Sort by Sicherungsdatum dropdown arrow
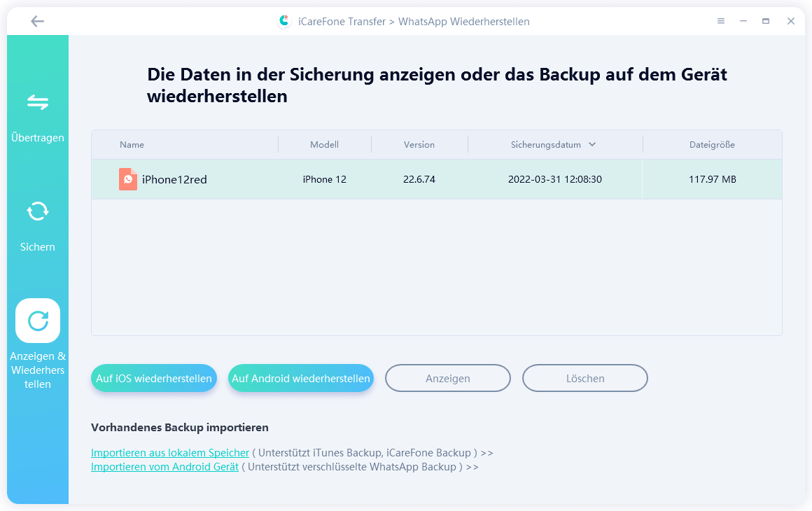This screenshot has height=511, width=812. click(592, 144)
